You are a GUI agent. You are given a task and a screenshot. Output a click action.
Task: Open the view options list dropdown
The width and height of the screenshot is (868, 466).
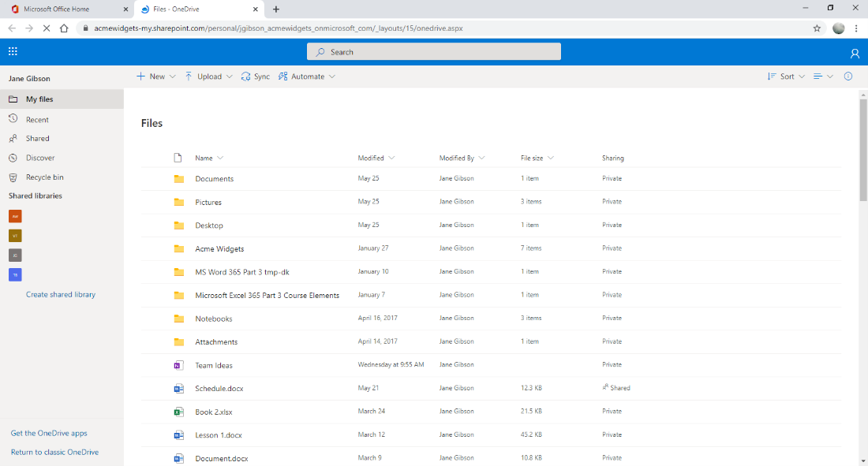coord(823,76)
